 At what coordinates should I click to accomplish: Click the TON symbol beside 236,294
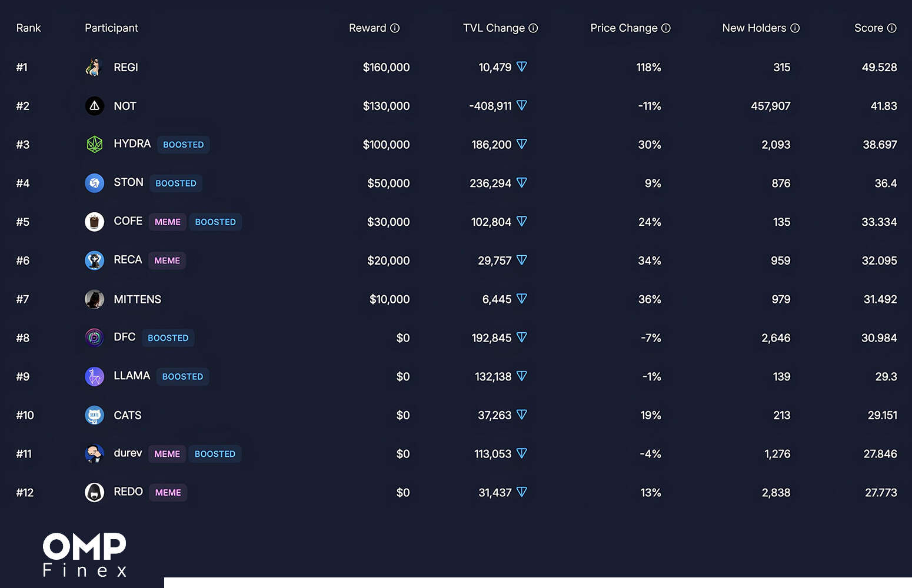click(x=521, y=183)
